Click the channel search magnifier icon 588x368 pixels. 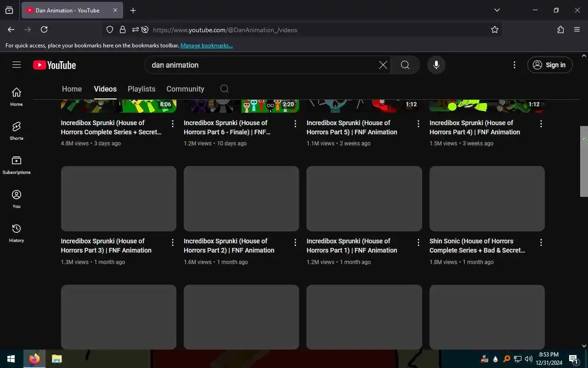click(225, 89)
